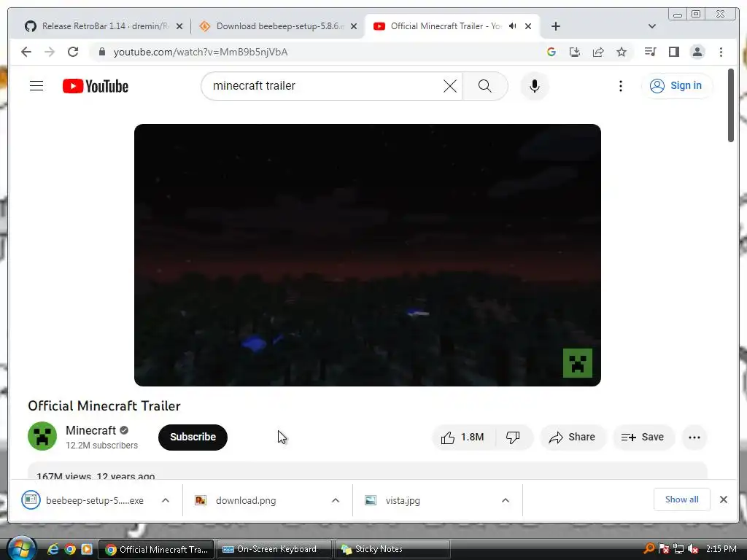747x560 pixels.
Task: Click the page vertical scrollbar thumb
Action: [x=731, y=105]
